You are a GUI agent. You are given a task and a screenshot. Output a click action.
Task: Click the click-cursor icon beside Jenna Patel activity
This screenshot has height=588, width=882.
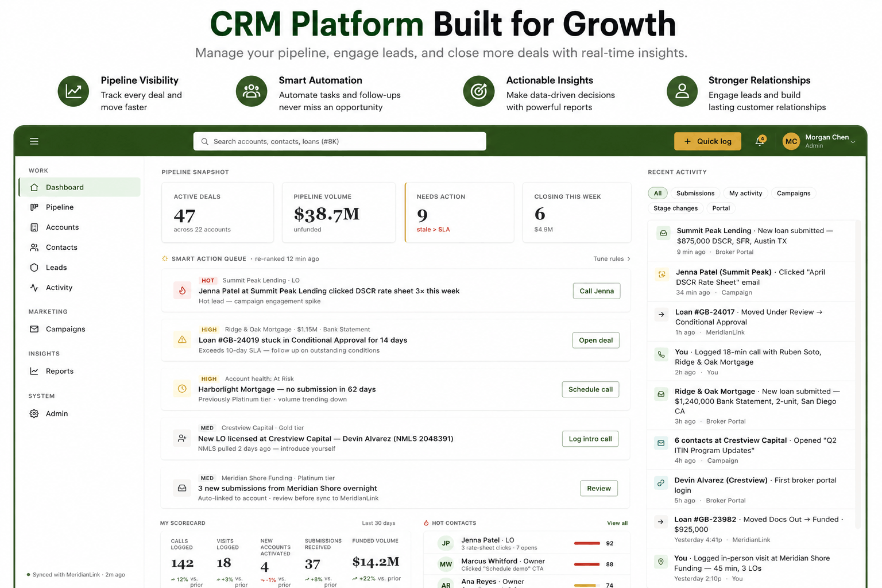coord(662,274)
